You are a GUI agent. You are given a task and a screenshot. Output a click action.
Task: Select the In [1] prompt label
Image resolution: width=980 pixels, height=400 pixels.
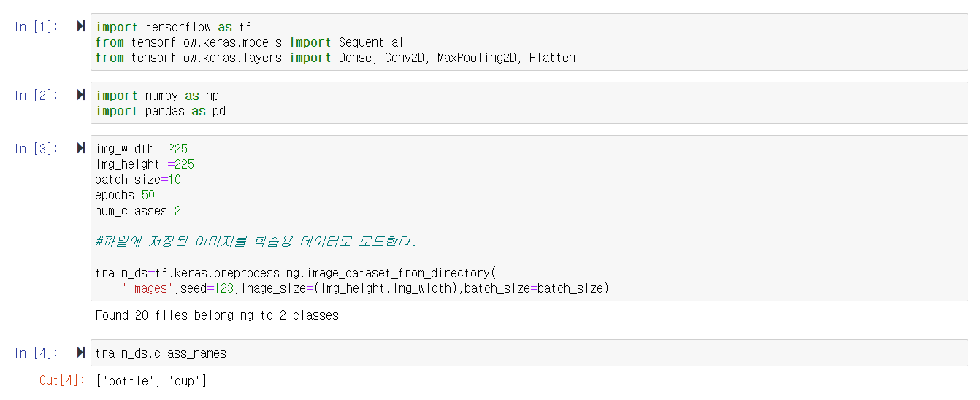coord(36,27)
